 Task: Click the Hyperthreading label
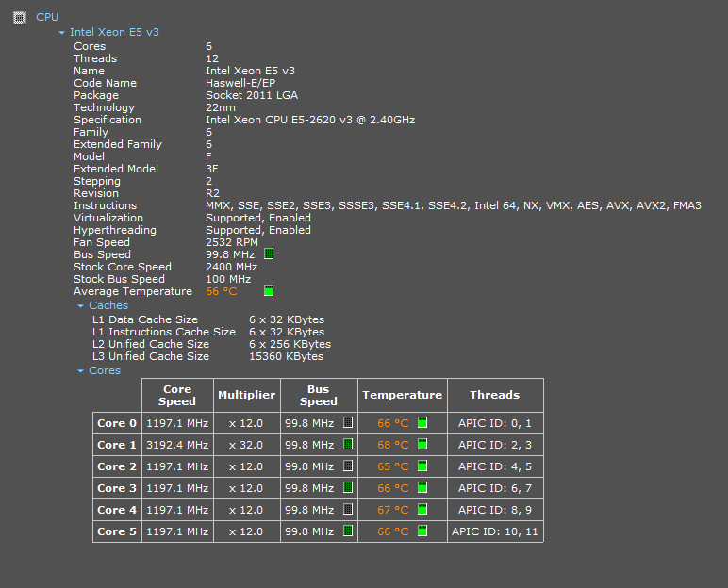[115, 230]
